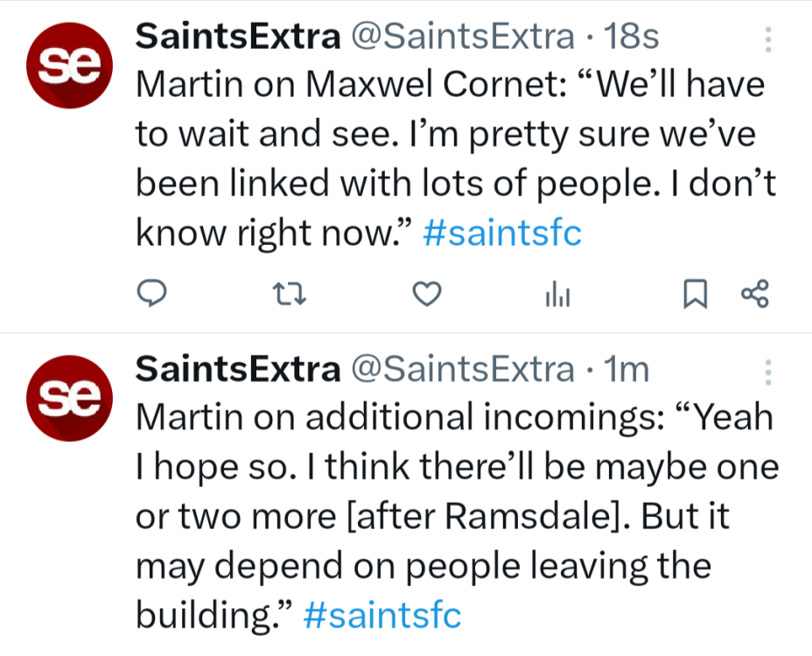Open the tweet about additional incomings
The width and height of the screenshot is (812, 656).
[x=437, y=516]
